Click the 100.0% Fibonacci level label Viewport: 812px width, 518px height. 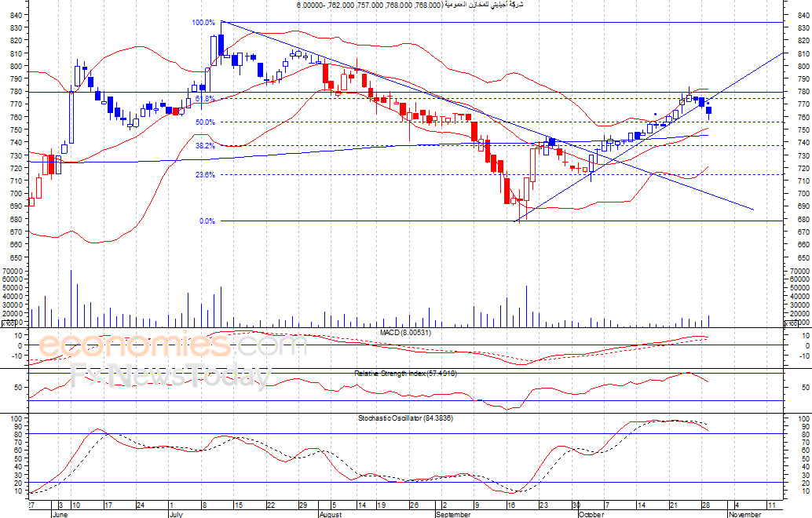coord(203,22)
